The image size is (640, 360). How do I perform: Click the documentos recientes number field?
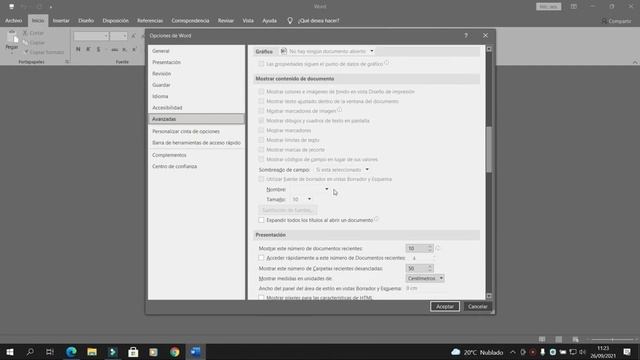click(x=416, y=249)
